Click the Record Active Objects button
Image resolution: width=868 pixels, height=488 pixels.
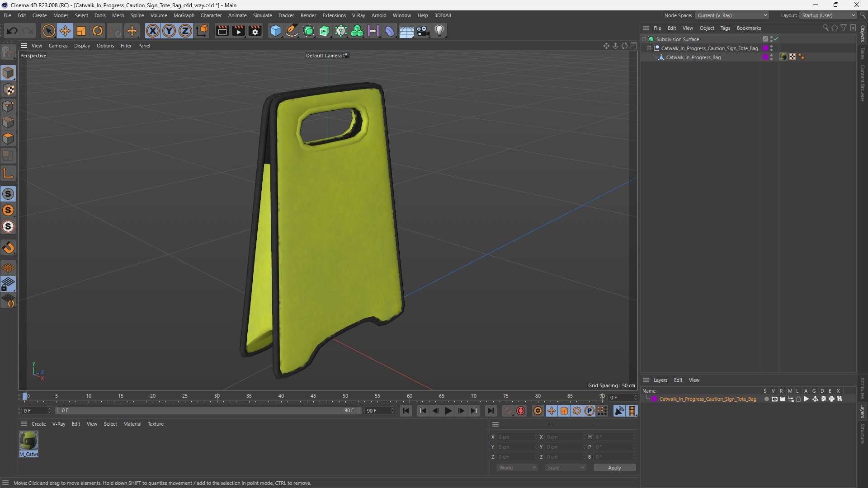[508, 411]
